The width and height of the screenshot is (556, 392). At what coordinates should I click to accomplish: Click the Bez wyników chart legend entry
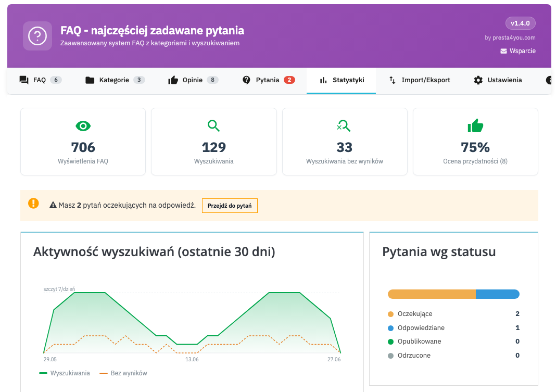(123, 373)
